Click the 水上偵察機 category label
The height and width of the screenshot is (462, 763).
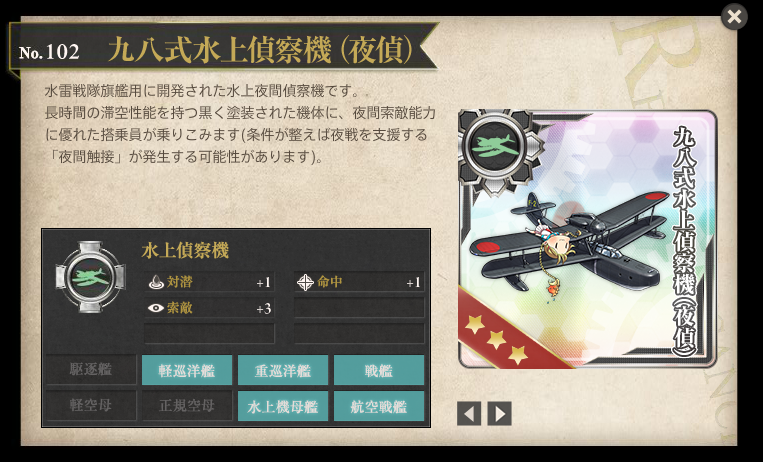185,251
